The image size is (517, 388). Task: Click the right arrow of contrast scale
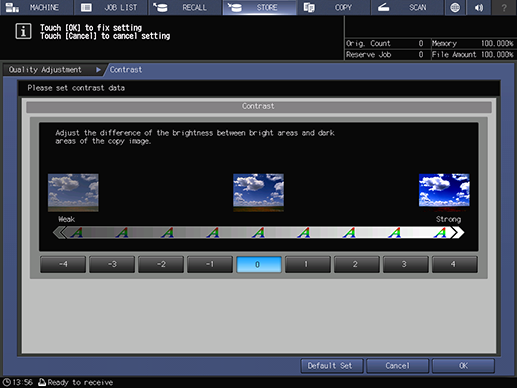pyautogui.click(x=457, y=232)
